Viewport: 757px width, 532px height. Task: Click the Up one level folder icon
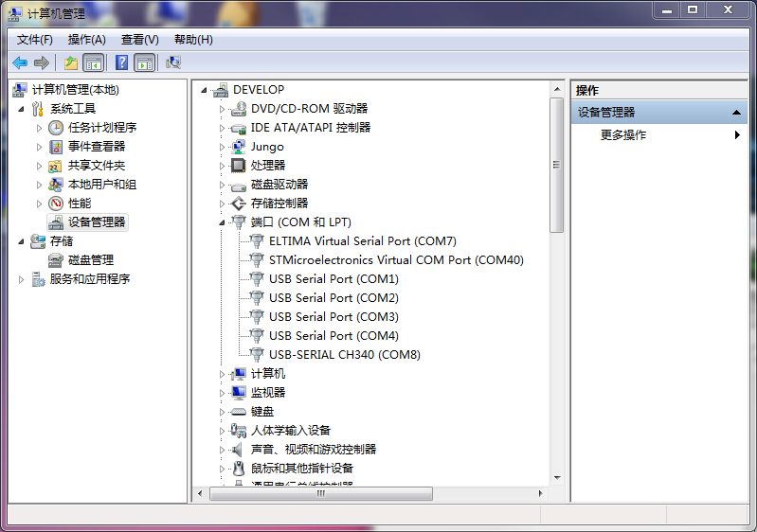pos(71,62)
